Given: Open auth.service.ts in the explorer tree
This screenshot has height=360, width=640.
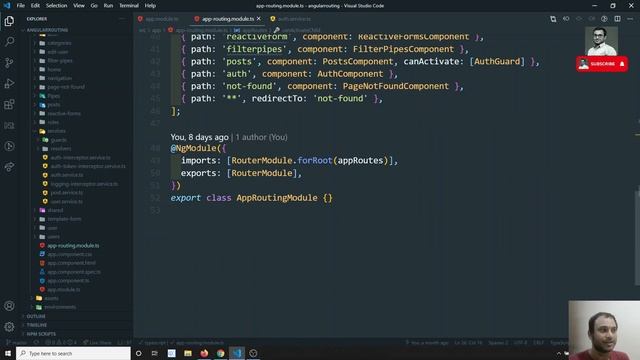Looking at the screenshot, I should (67, 175).
